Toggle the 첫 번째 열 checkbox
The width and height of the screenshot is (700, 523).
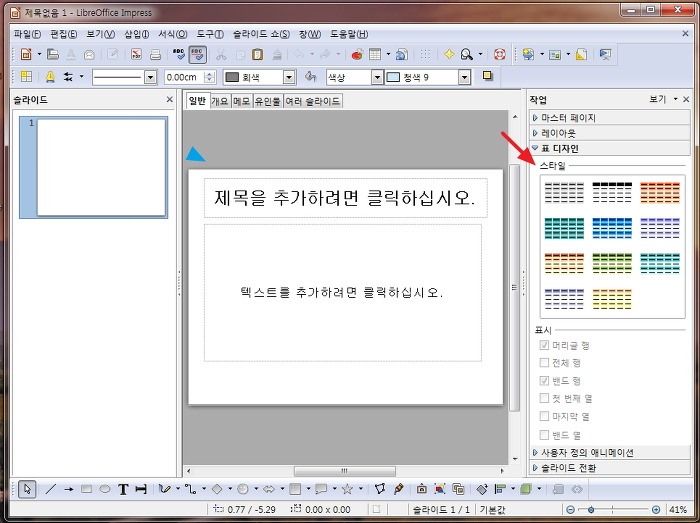[x=544, y=398]
